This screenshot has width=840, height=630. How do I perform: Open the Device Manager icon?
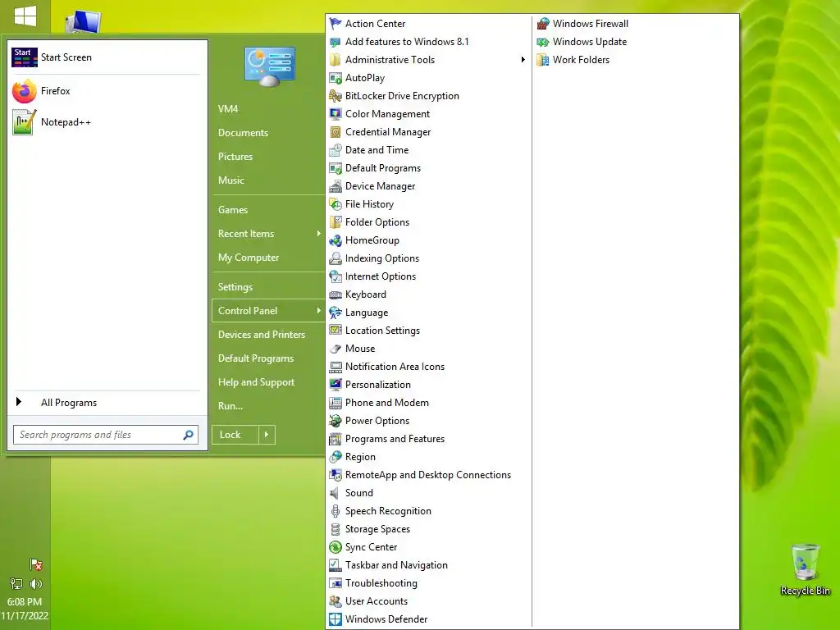click(x=336, y=186)
